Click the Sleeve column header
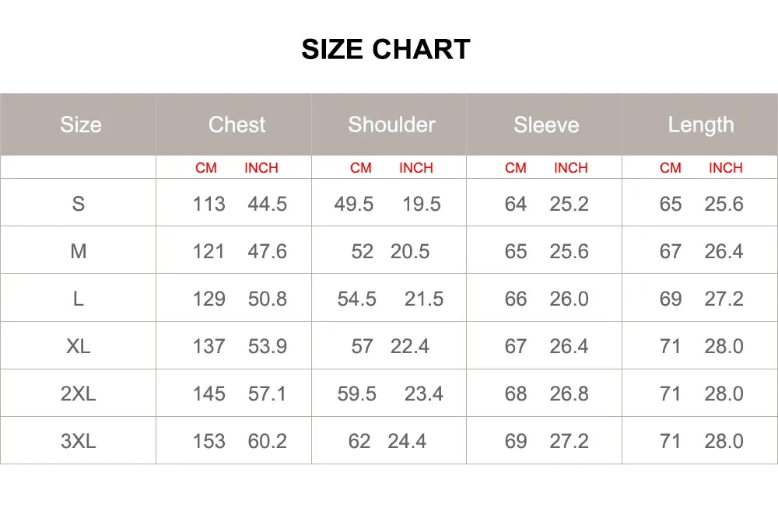778x532 pixels. 546,124
